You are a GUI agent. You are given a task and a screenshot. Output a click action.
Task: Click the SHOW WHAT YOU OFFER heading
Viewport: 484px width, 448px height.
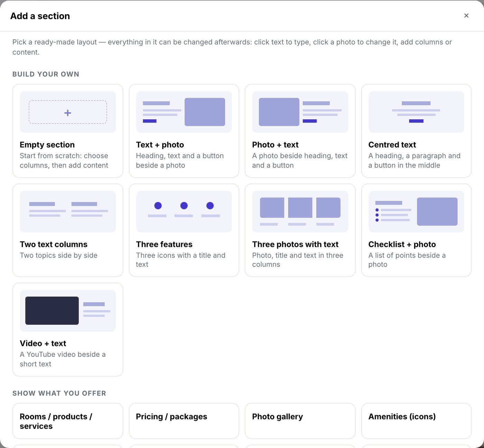59,393
